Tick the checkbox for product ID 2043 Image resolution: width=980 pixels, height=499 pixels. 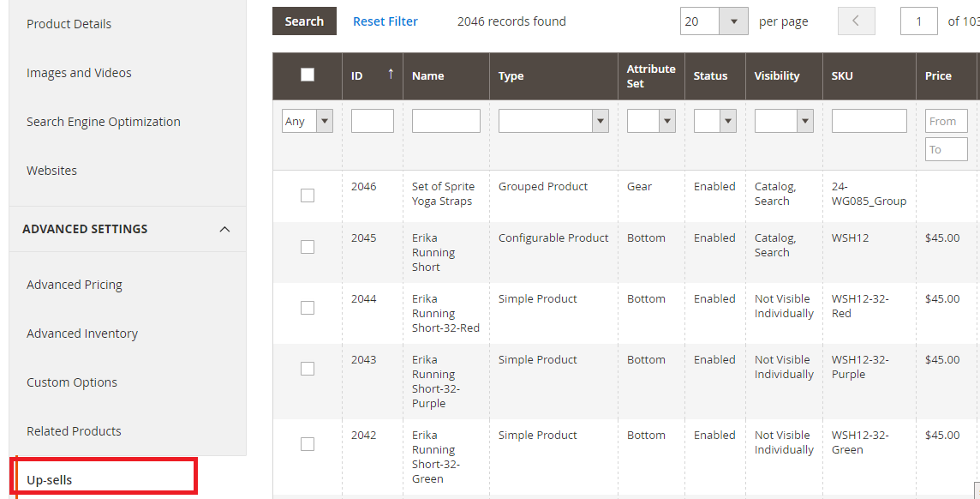point(308,369)
